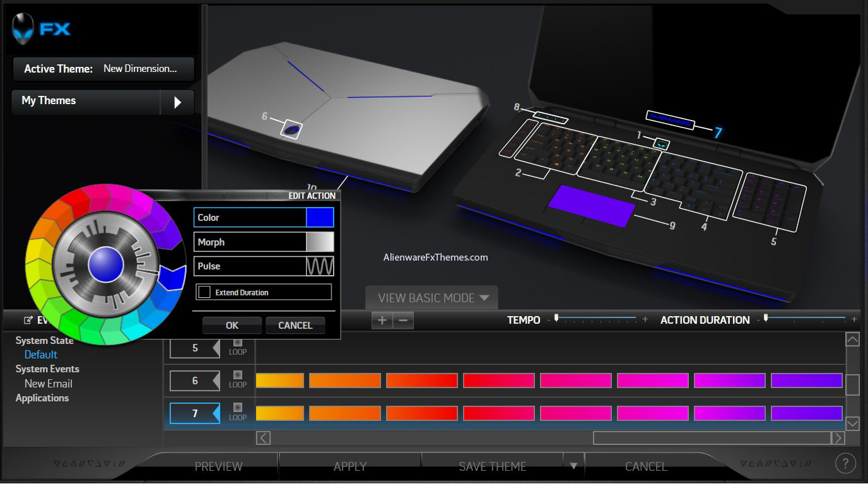This screenshot has width=868, height=484.
Task: Select zone row 6 label
Action: 194,381
